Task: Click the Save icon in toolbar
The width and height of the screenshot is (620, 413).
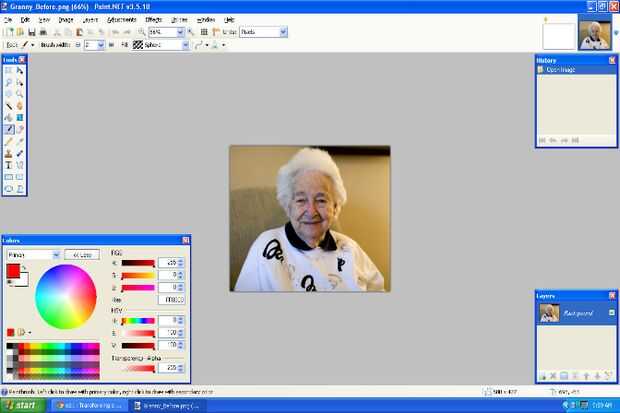Action: point(32,32)
